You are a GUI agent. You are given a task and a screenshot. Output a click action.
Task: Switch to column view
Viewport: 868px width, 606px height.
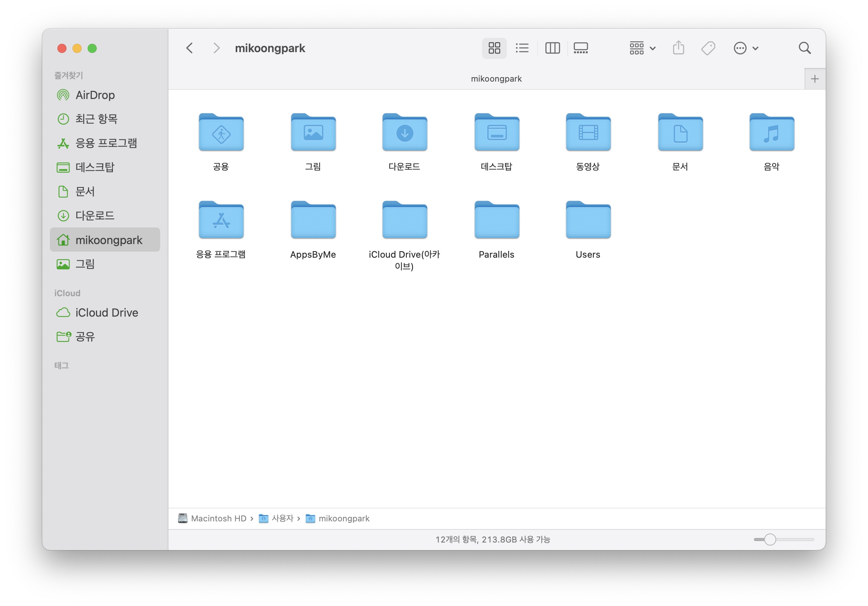[x=552, y=48]
